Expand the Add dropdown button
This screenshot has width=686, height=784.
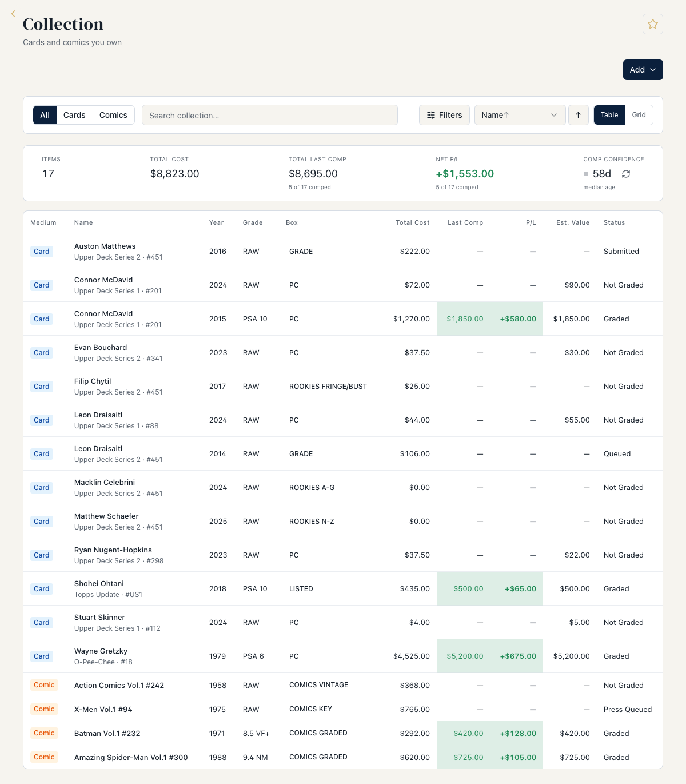(x=643, y=70)
